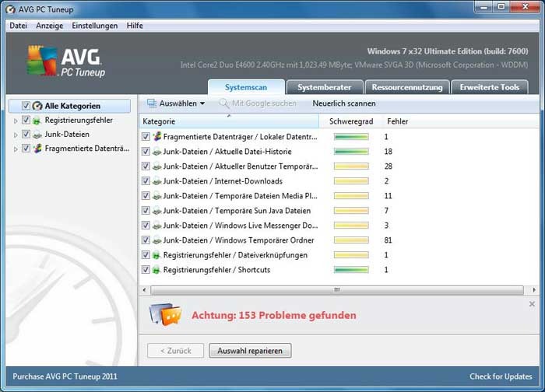Screen dimensions: 545x392
Task: Expand the Registrierungsfehler tree node
Action: click(16, 121)
